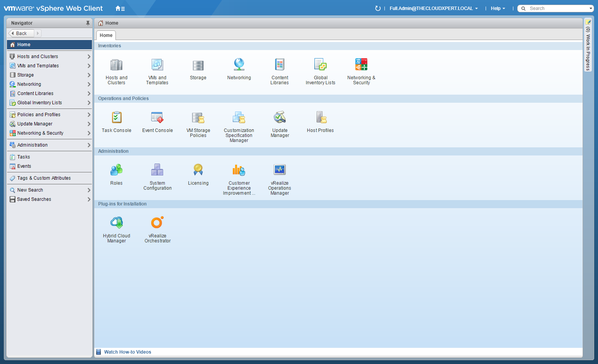
Task: Click the Watch How-to Videos link
Action: coord(127,352)
